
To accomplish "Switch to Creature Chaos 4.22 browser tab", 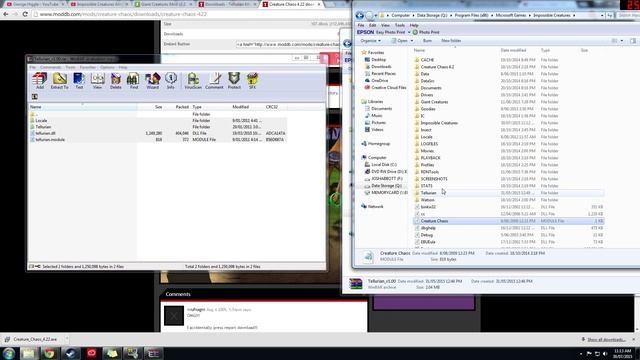I will (291, 4).
